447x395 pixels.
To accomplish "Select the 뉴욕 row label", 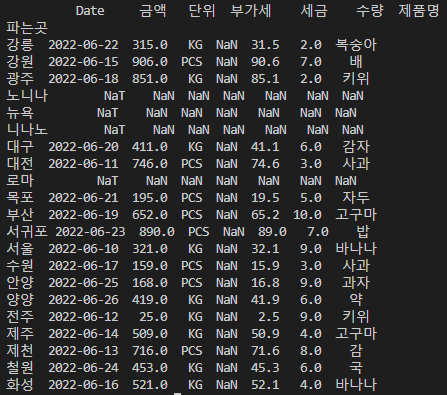I will point(20,113).
